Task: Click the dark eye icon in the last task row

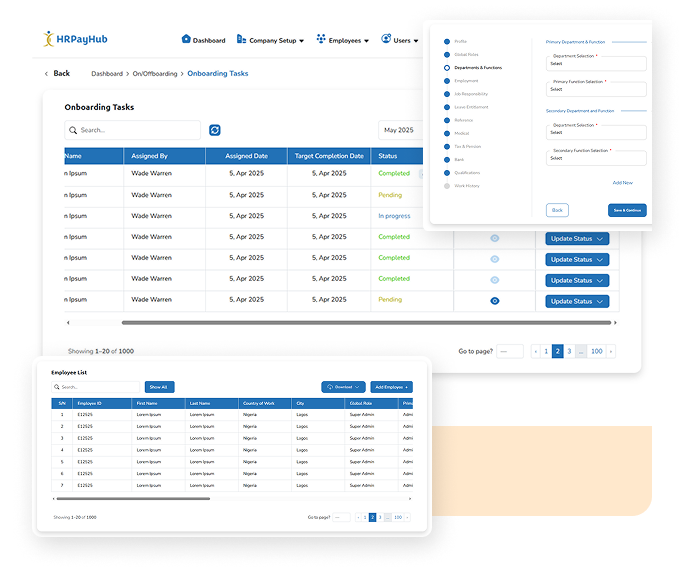Action: click(494, 301)
